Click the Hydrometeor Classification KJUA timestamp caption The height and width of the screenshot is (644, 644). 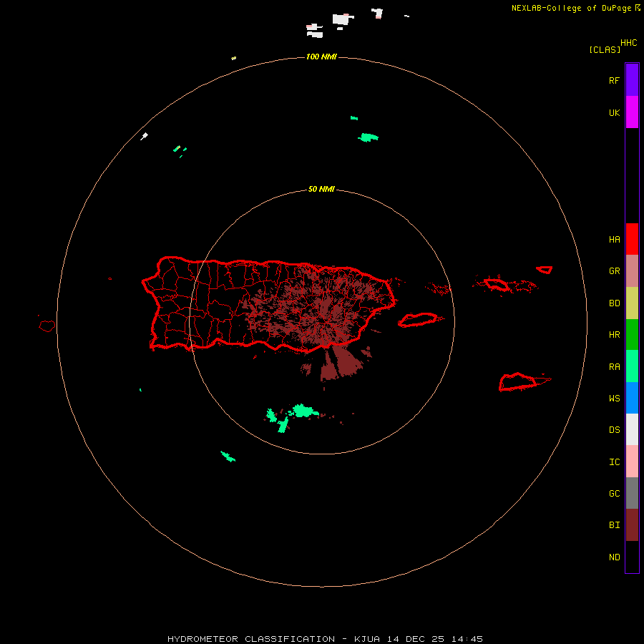pyautogui.click(x=325, y=639)
